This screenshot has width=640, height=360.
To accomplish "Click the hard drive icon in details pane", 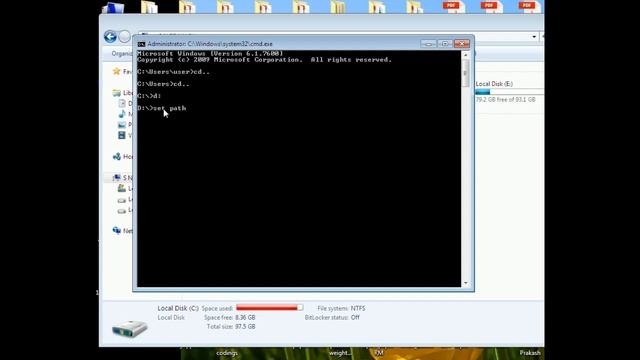I will coord(130,328).
